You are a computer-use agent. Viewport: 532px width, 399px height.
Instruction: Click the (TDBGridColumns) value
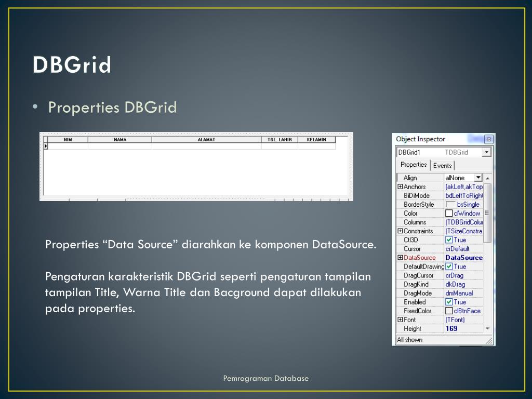click(464, 222)
